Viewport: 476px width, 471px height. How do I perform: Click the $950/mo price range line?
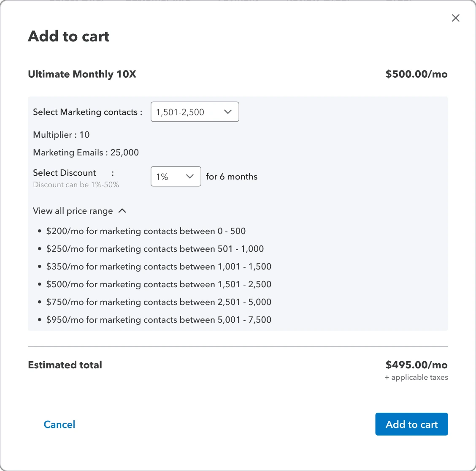[x=159, y=320]
